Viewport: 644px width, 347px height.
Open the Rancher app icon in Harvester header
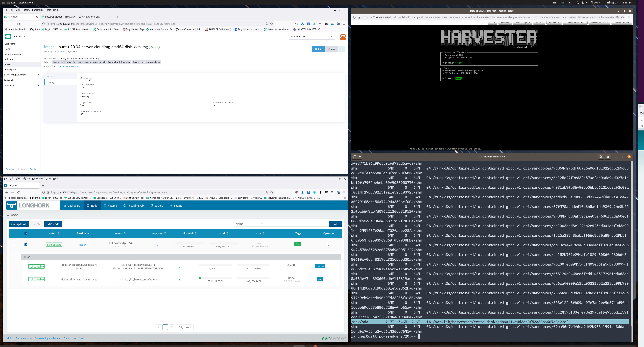click(x=343, y=36)
